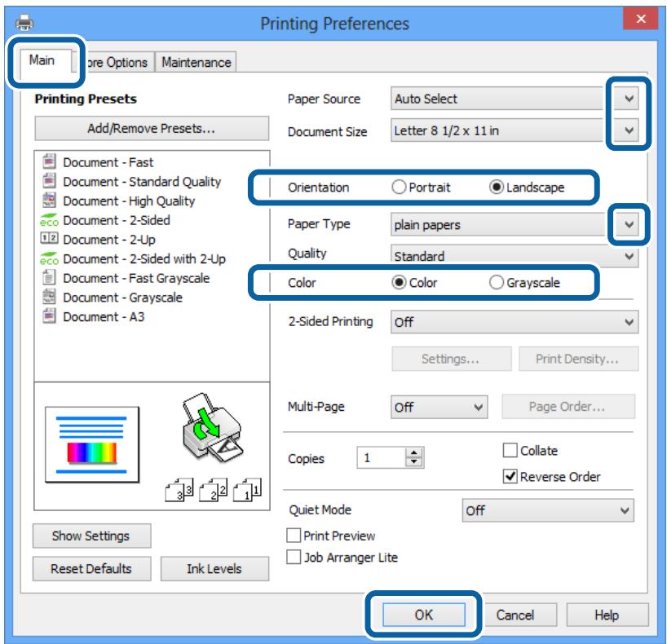The image size is (667, 644).
Task: Uncheck the Reverse Order checkbox
Action: (x=510, y=476)
